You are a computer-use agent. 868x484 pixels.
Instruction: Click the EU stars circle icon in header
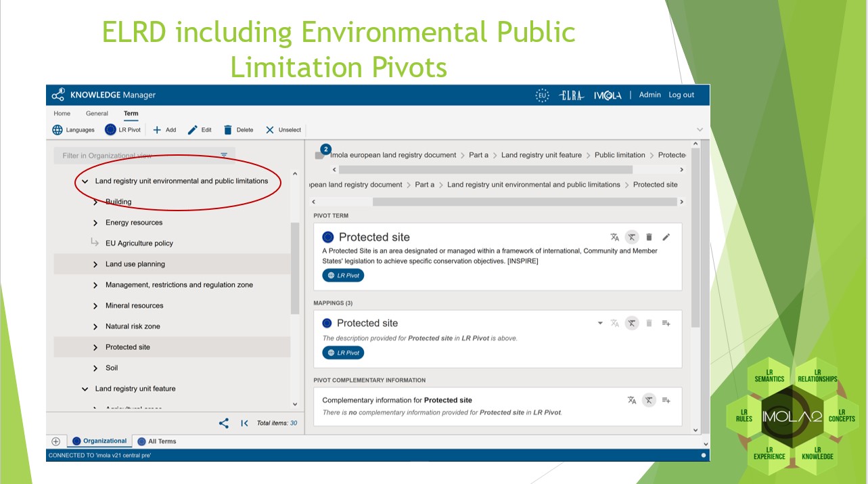[x=542, y=95]
